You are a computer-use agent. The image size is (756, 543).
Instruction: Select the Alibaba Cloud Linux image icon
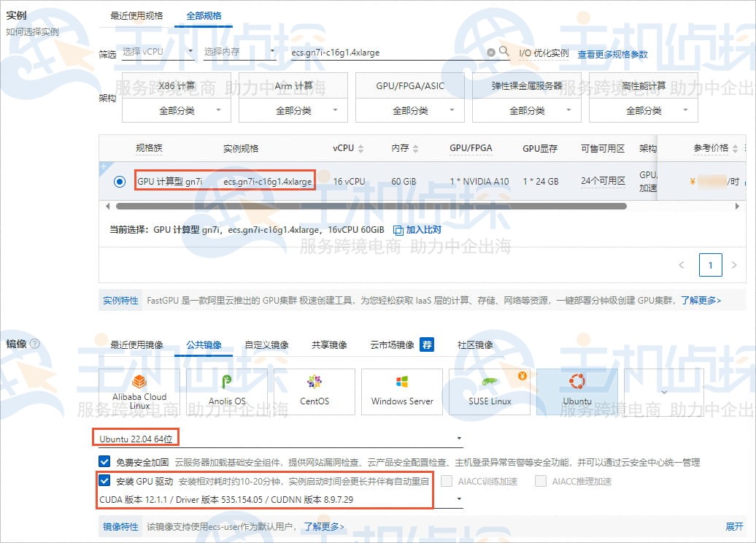139,391
